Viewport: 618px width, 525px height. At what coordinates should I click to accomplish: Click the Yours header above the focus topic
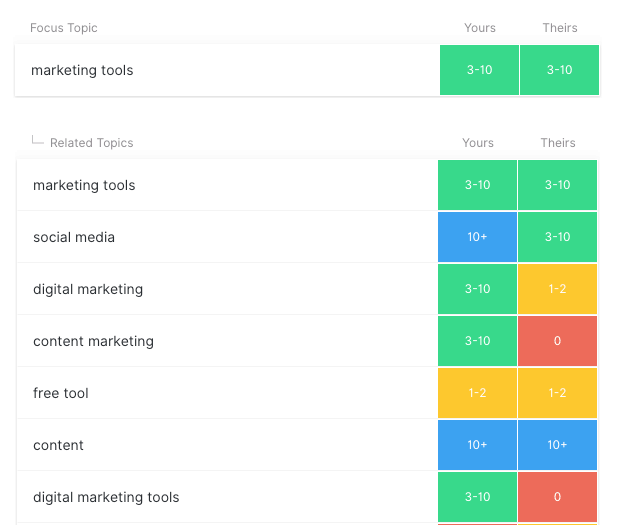(480, 28)
